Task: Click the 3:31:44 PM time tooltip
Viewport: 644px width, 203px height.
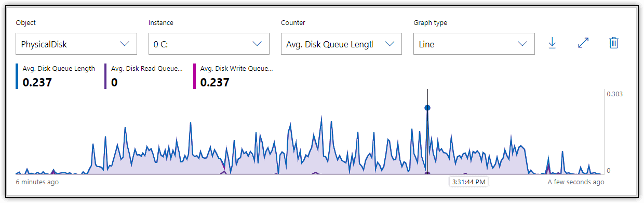Action: (x=468, y=182)
